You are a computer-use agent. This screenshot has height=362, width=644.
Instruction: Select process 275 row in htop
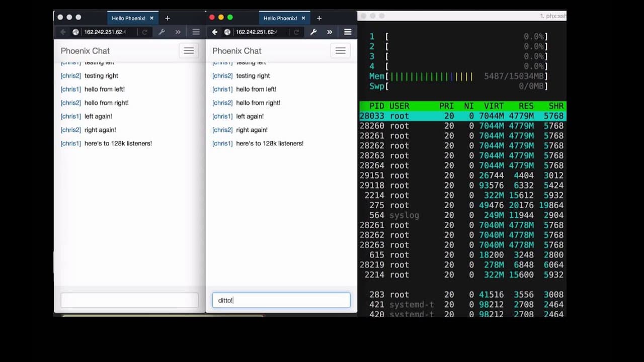[463, 205]
